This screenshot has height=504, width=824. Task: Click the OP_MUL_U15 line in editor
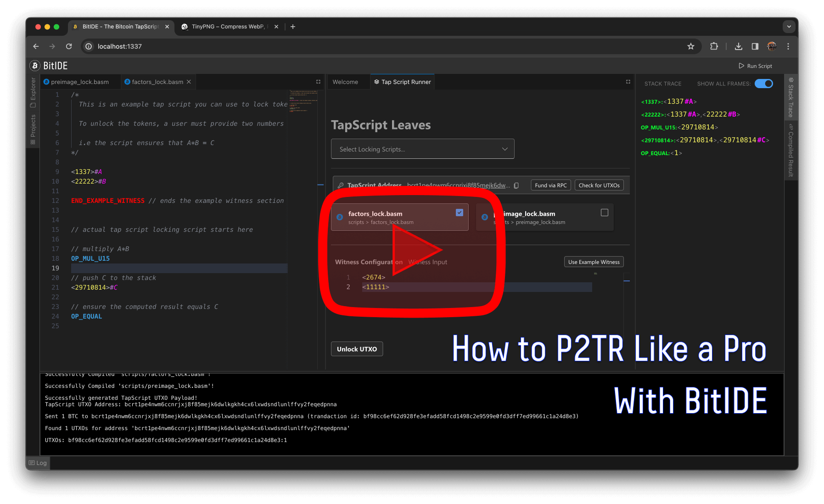pos(90,258)
